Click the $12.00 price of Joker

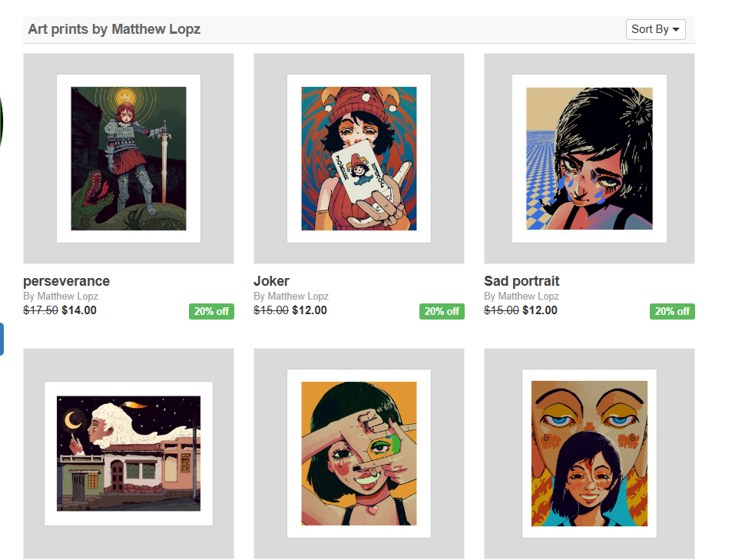coord(310,310)
